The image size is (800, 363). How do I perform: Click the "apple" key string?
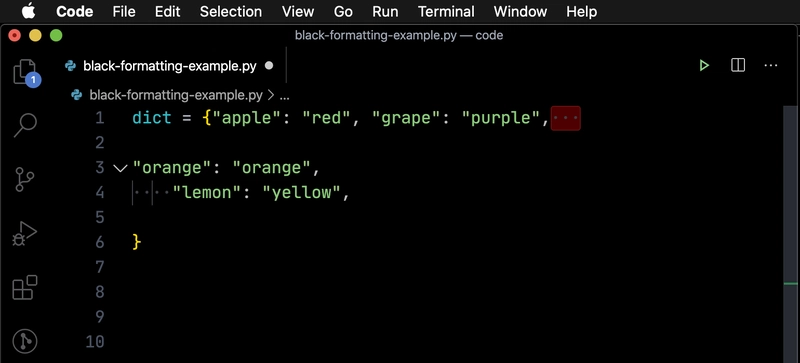click(x=247, y=118)
